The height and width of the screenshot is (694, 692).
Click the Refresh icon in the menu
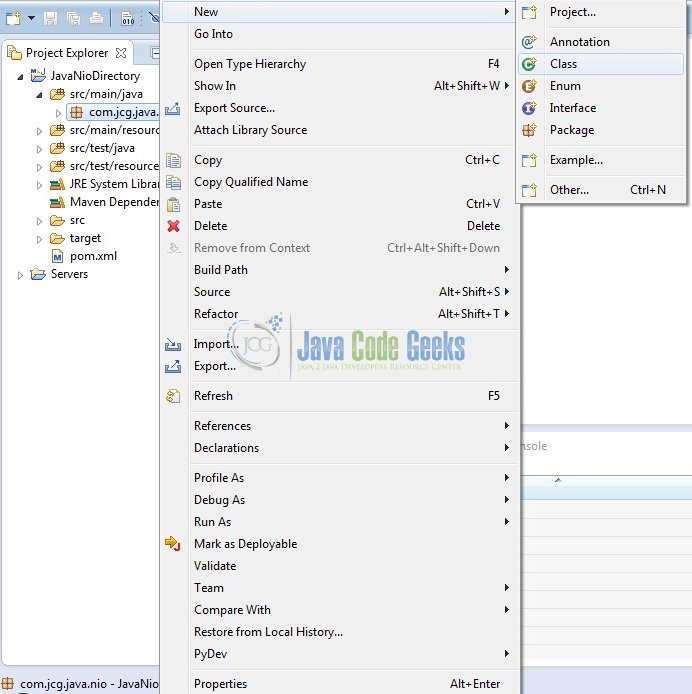tap(173, 396)
